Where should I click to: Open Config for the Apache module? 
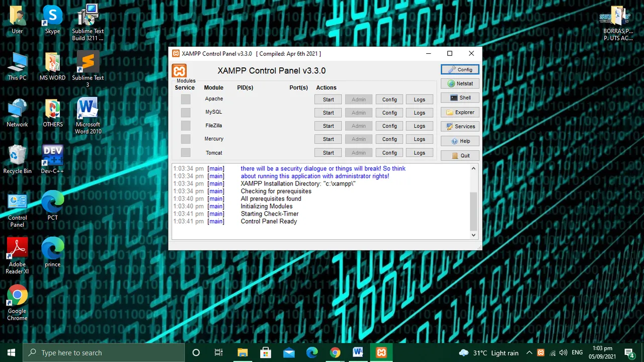point(389,100)
